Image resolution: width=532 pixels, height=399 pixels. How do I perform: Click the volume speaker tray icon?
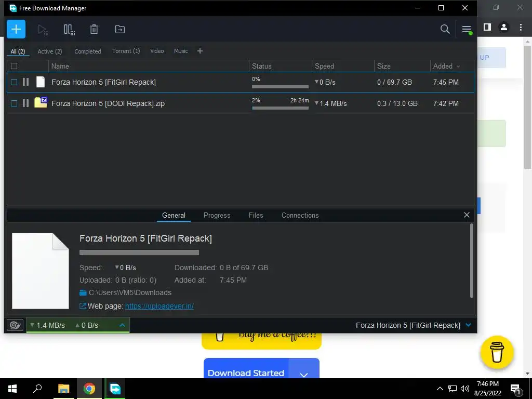click(x=465, y=389)
